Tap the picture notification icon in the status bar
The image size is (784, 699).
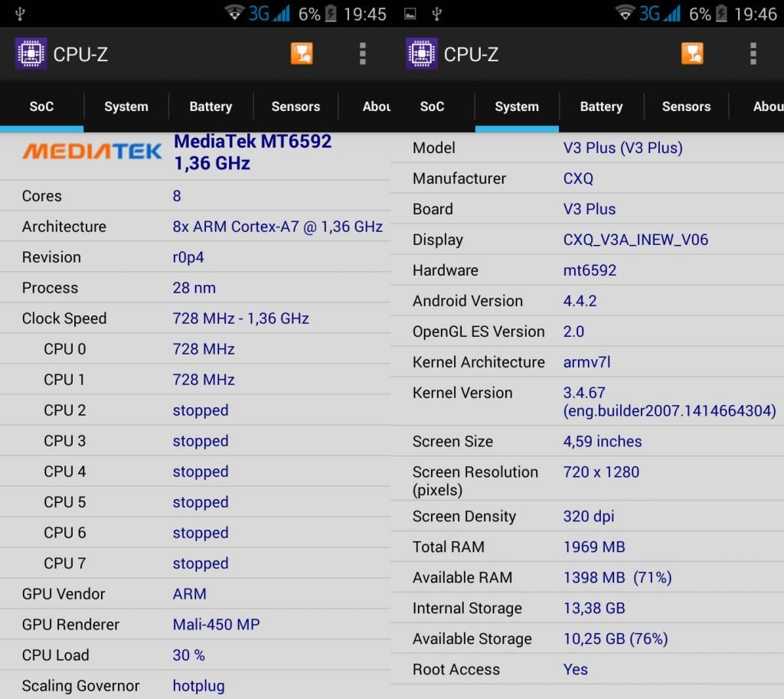pyautogui.click(x=410, y=14)
